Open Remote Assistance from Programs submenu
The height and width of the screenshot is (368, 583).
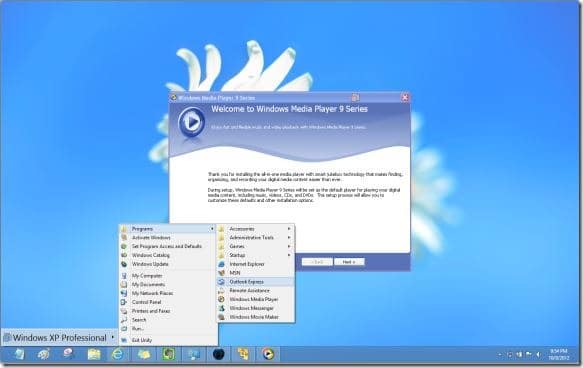(256, 290)
